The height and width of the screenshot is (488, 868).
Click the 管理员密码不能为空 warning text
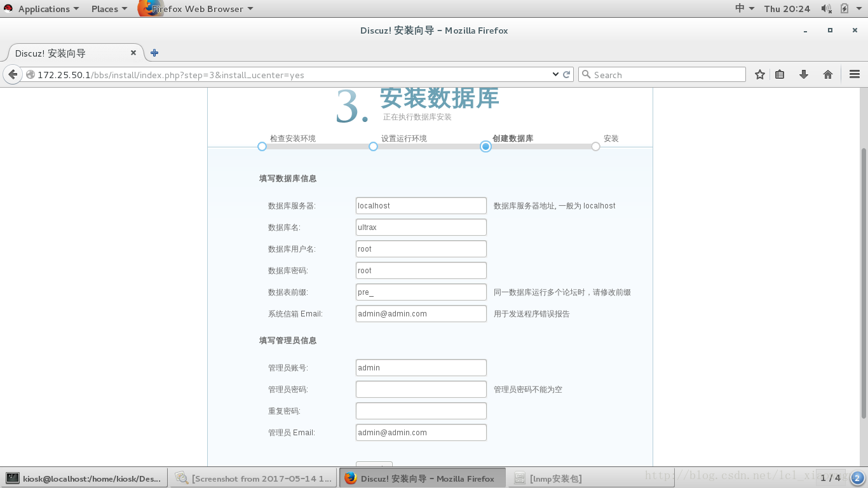[x=528, y=389]
